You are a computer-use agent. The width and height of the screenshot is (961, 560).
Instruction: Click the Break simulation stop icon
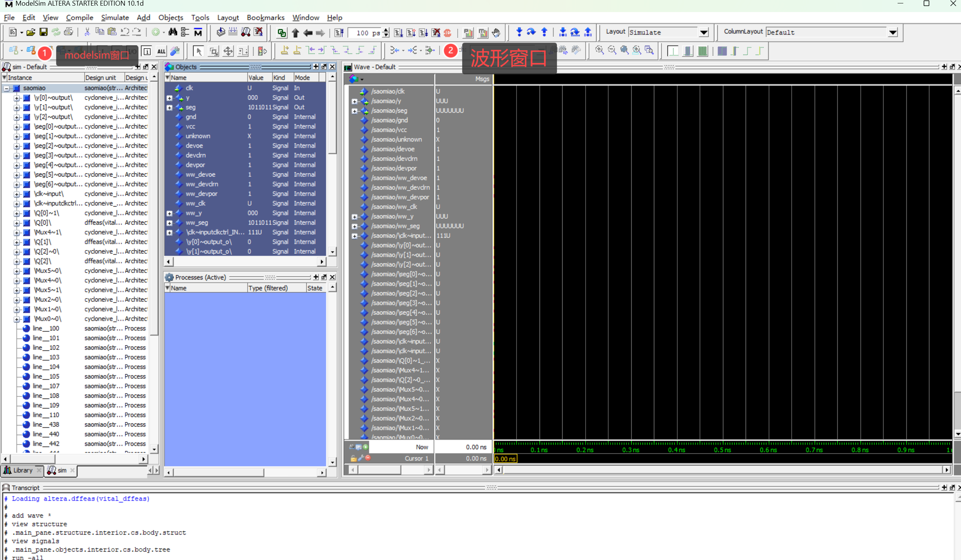tap(436, 33)
